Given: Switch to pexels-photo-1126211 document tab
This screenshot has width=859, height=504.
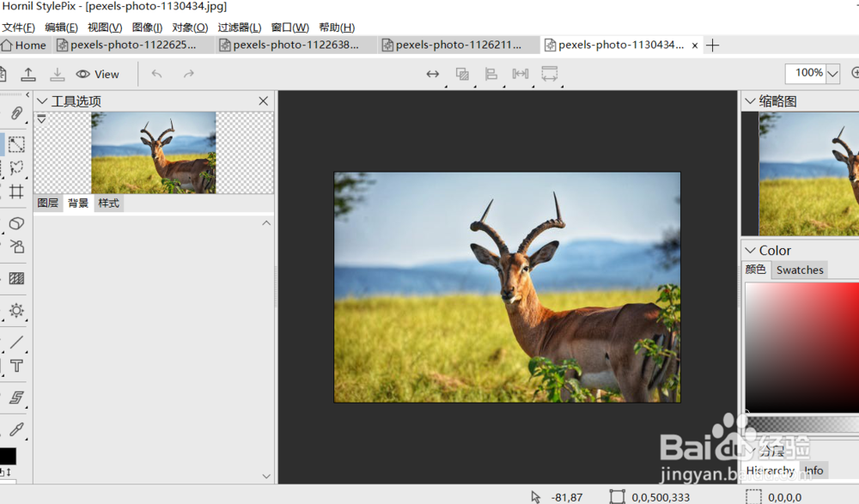Looking at the screenshot, I should pyautogui.click(x=459, y=45).
